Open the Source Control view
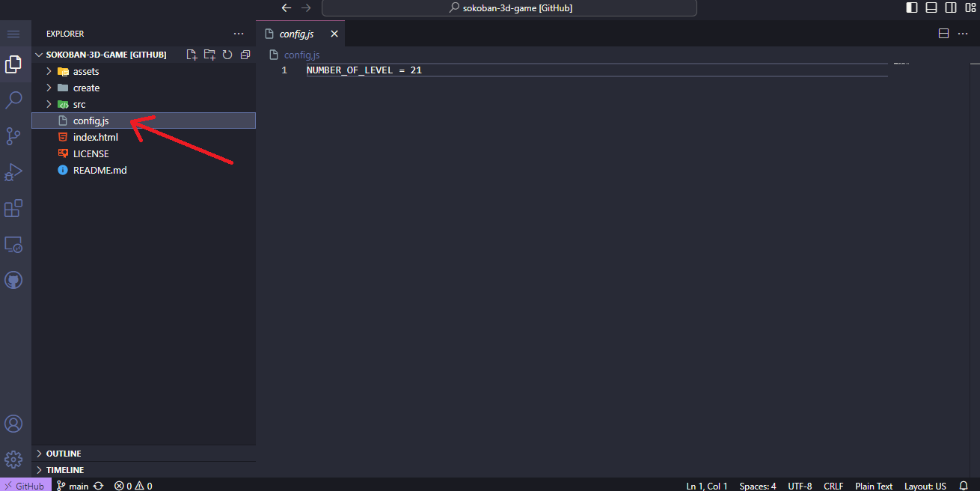 coord(13,136)
